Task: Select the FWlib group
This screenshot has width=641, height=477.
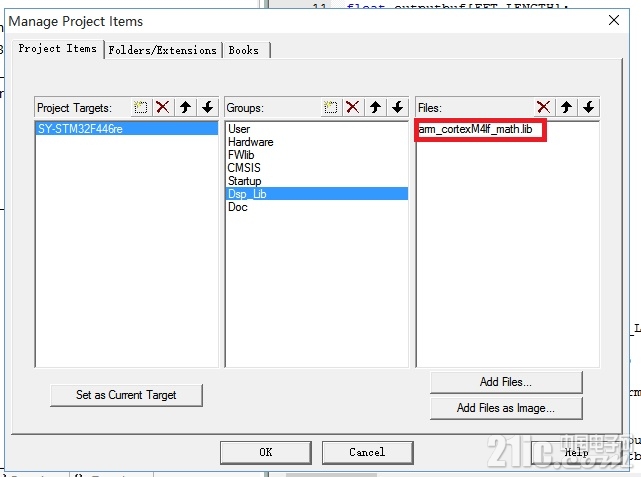Action: tap(316, 155)
